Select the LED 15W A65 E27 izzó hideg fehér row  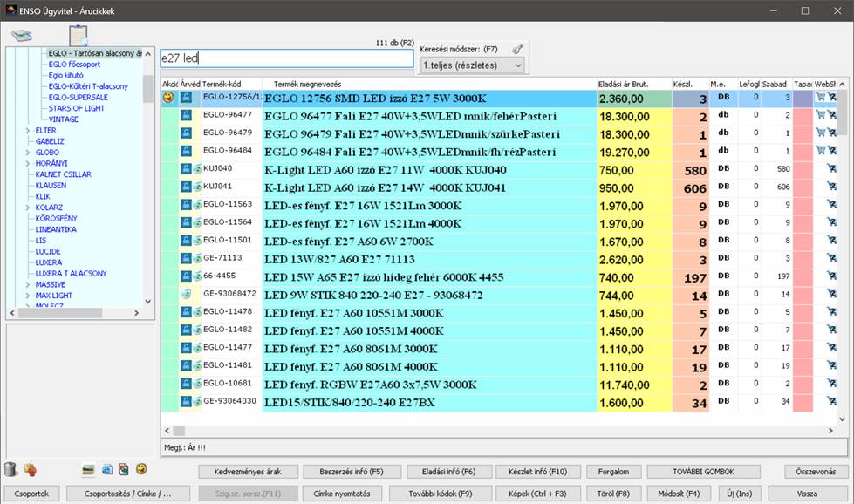[x=500, y=277]
